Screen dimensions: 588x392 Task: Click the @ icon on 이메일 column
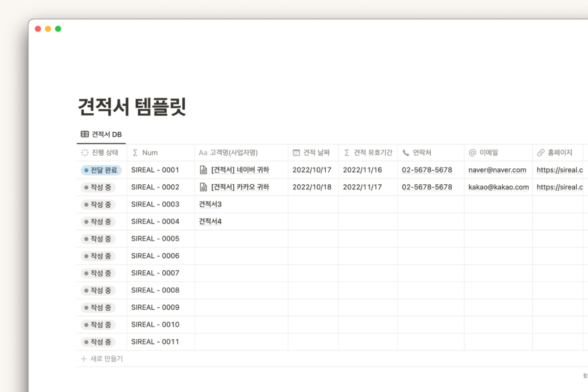tap(471, 152)
